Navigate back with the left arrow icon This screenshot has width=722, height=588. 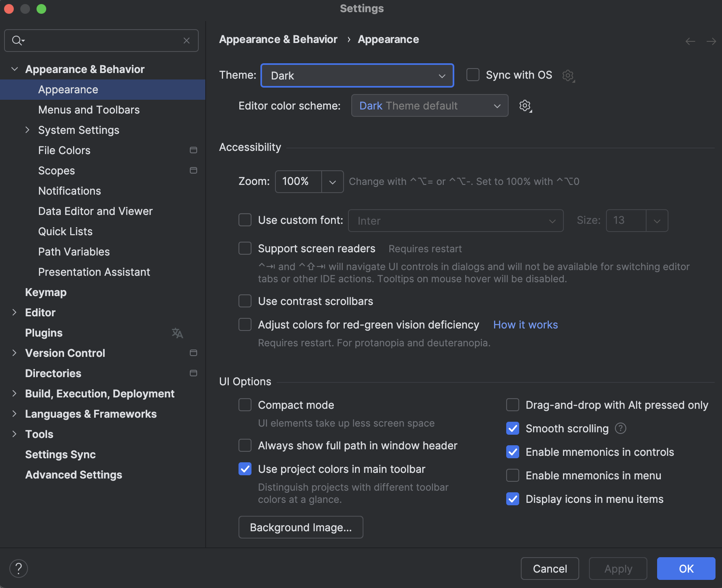point(690,41)
